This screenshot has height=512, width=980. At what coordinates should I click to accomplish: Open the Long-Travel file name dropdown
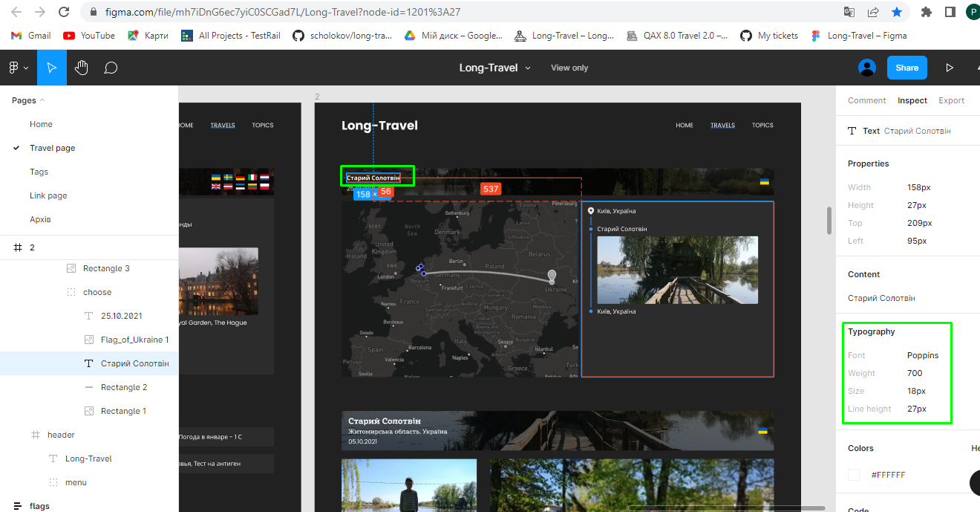527,68
